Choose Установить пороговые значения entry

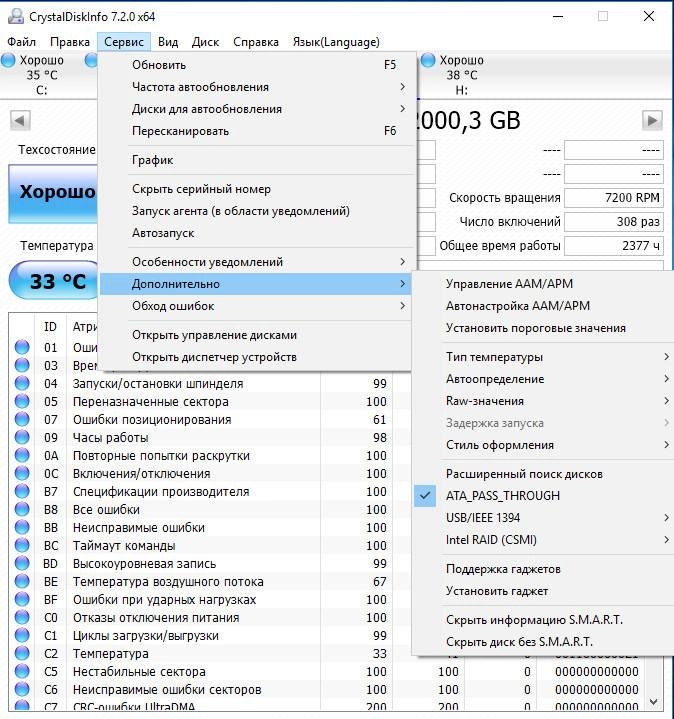click(544, 328)
